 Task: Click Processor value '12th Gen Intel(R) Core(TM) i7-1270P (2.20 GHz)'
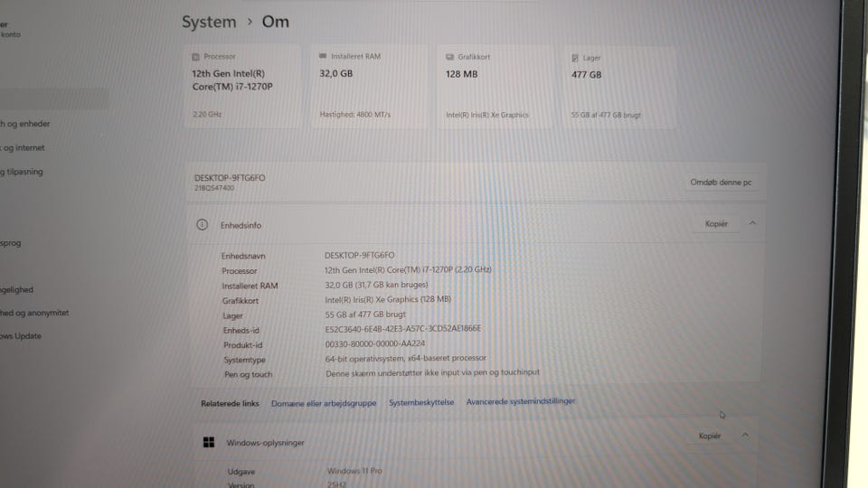click(408, 270)
